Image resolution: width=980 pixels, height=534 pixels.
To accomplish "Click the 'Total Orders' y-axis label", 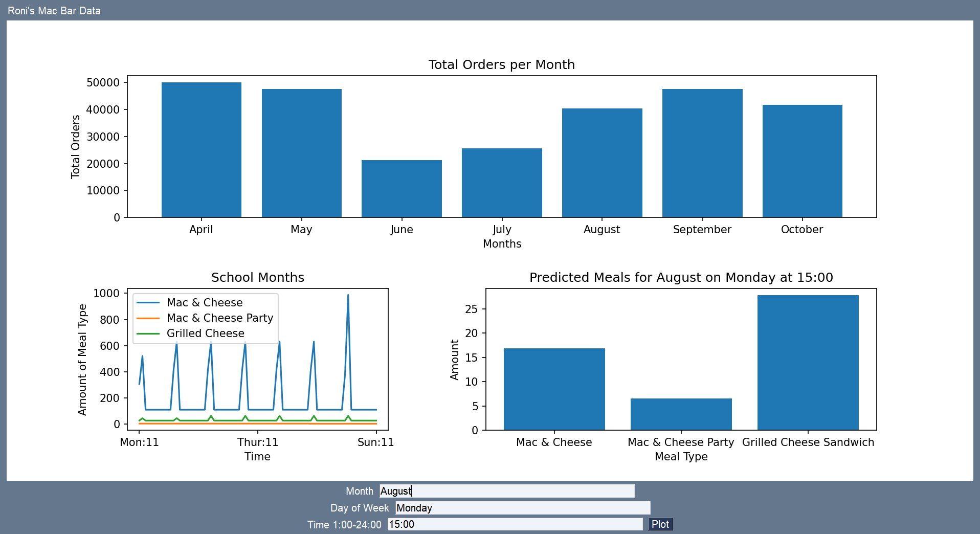I will click(x=76, y=147).
